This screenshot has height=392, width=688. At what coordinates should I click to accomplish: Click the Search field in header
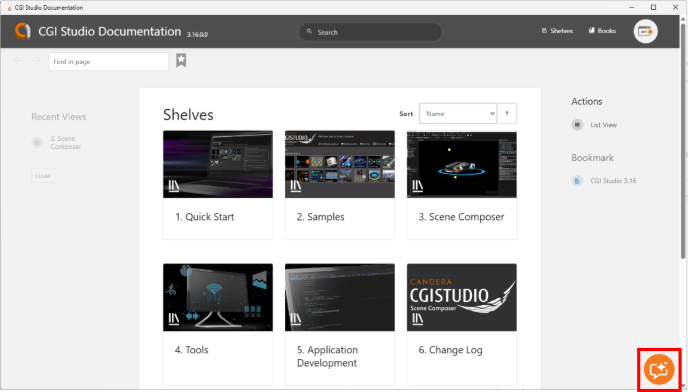pyautogui.click(x=370, y=32)
